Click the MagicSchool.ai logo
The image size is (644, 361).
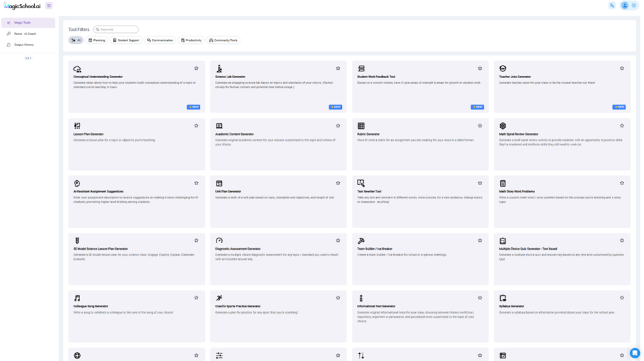click(x=22, y=5)
